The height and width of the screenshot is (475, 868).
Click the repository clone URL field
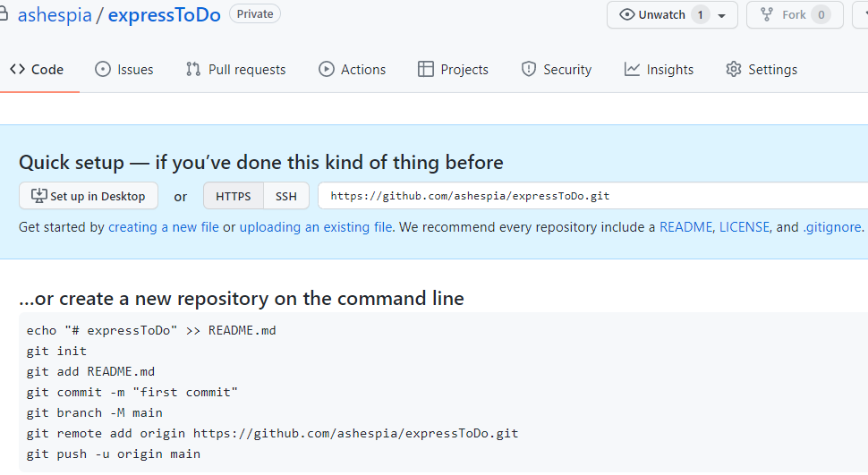click(x=593, y=196)
